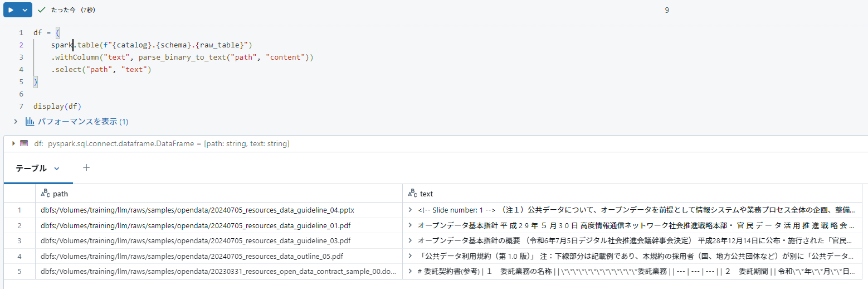Open the テーブル tab dropdown chevron
Screen dimensions: 868x289
(56, 168)
